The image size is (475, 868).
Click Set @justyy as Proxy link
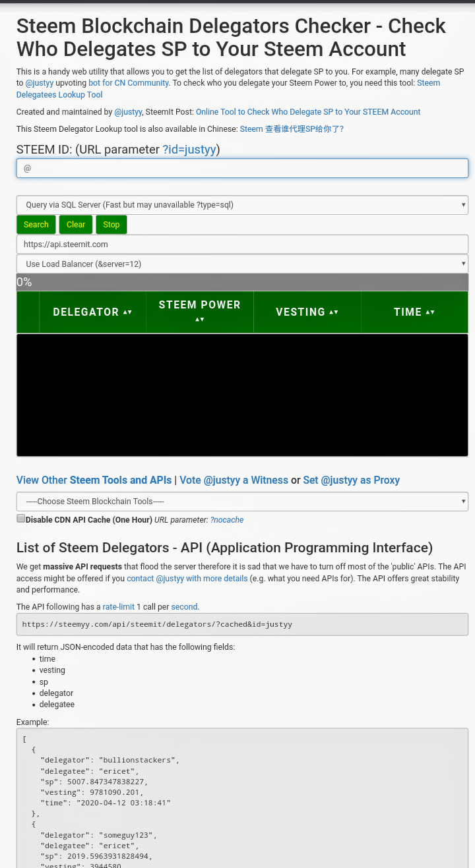[x=352, y=480]
